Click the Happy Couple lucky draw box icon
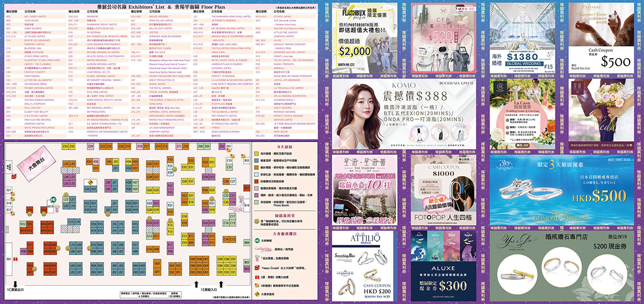 click(256, 267)
